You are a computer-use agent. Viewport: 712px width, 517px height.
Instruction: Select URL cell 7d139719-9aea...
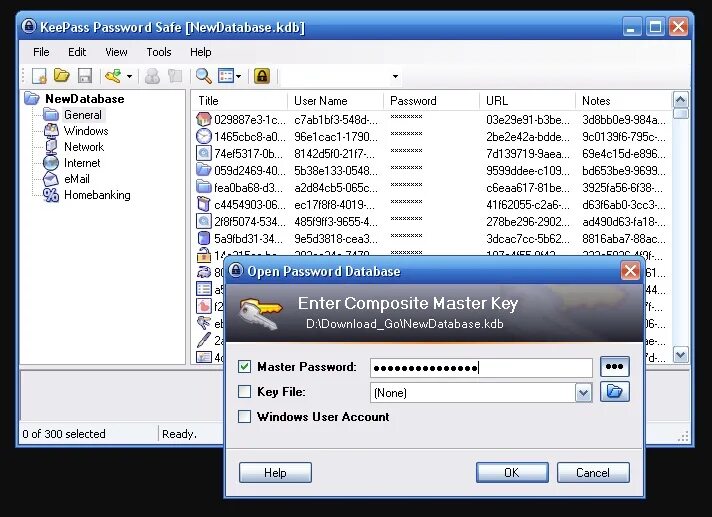pos(528,154)
